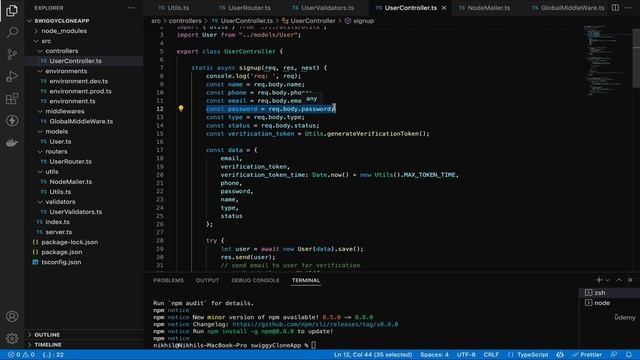Open Manage gear settings icon

[x=12, y=338]
